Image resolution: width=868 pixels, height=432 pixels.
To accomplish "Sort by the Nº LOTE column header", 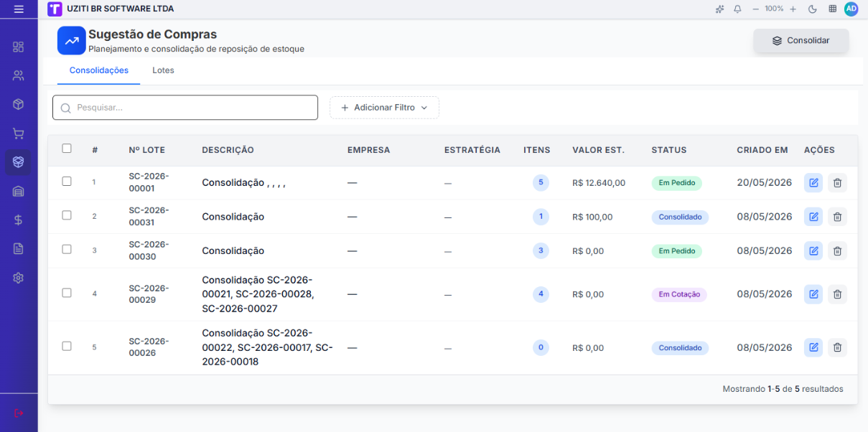I will 146,151.
